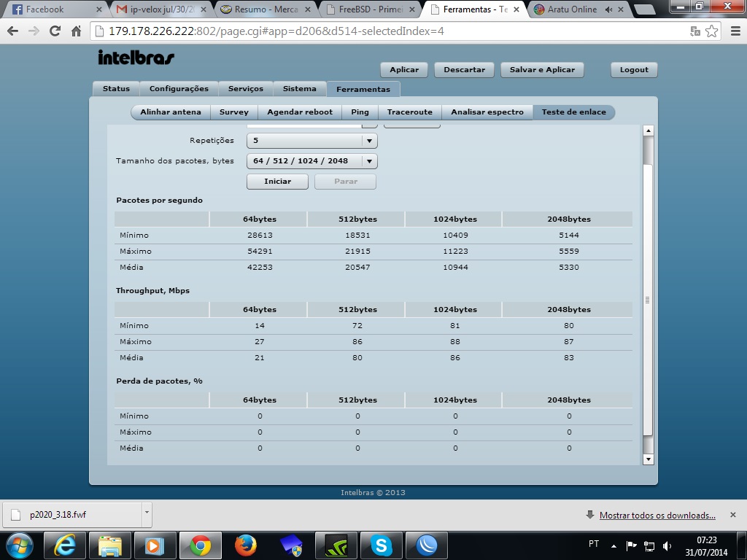This screenshot has width=747, height=560.
Task: Open the Traceroute tool
Action: coord(410,112)
